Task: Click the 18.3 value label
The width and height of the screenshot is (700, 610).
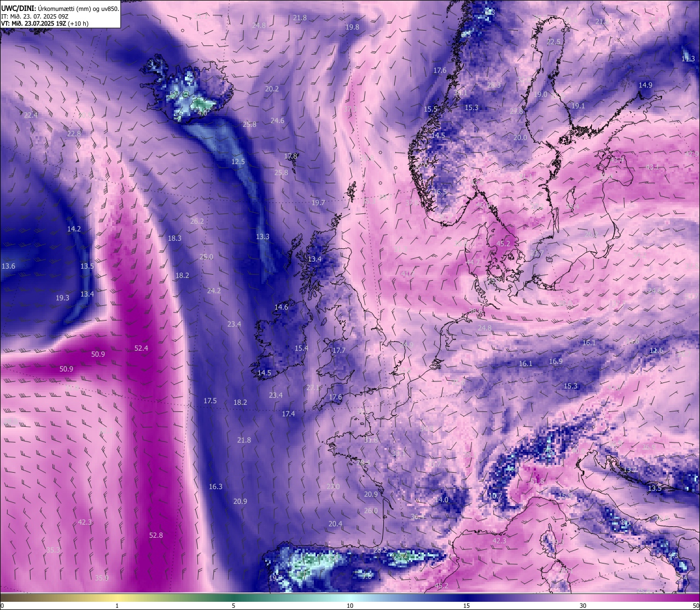Action: pos(174,238)
